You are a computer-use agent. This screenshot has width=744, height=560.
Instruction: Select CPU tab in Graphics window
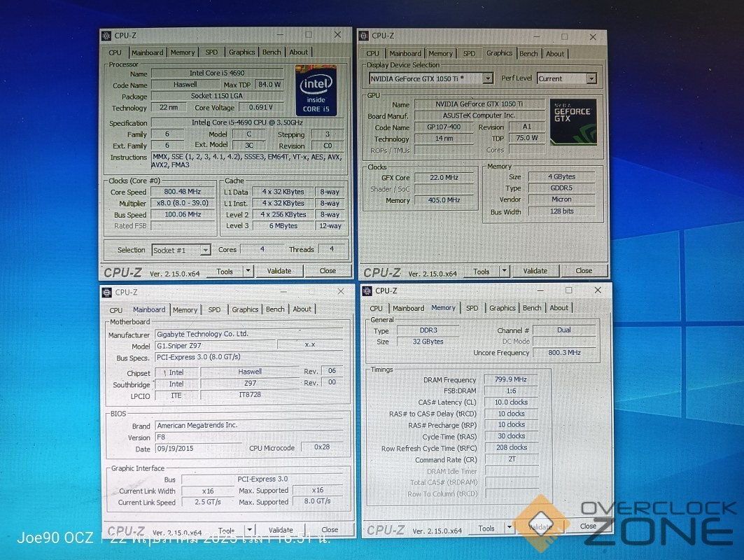click(373, 54)
